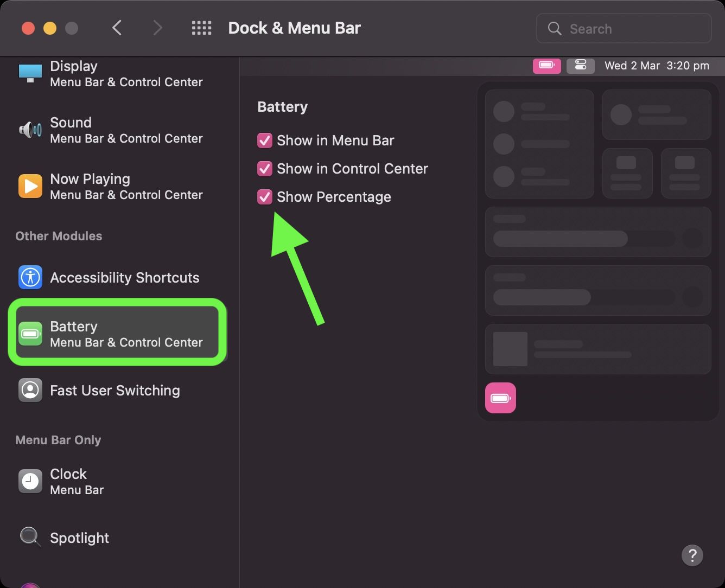Image resolution: width=725 pixels, height=588 pixels.
Task: Uncheck Show in Menu Bar for Battery
Action: click(x=264, y=140)
